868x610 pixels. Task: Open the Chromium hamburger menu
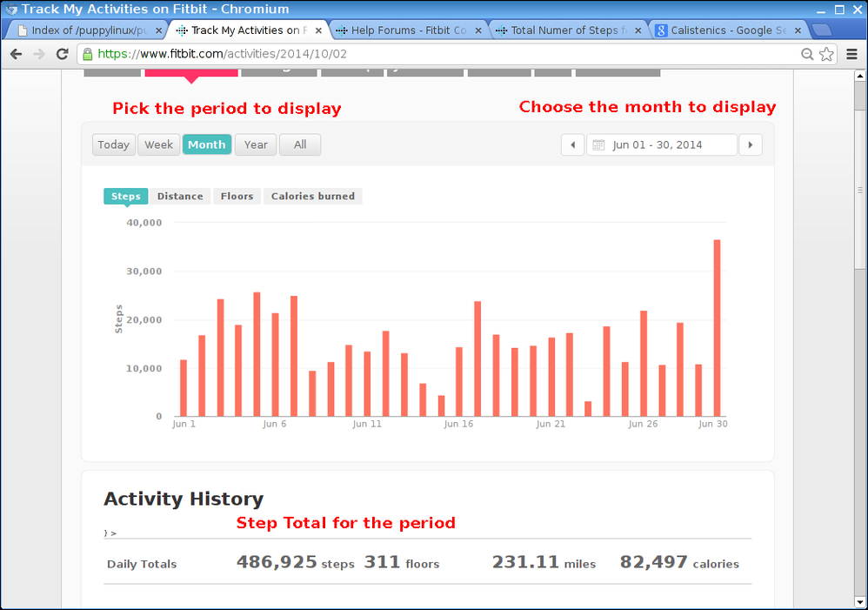(x=852, y=54)
